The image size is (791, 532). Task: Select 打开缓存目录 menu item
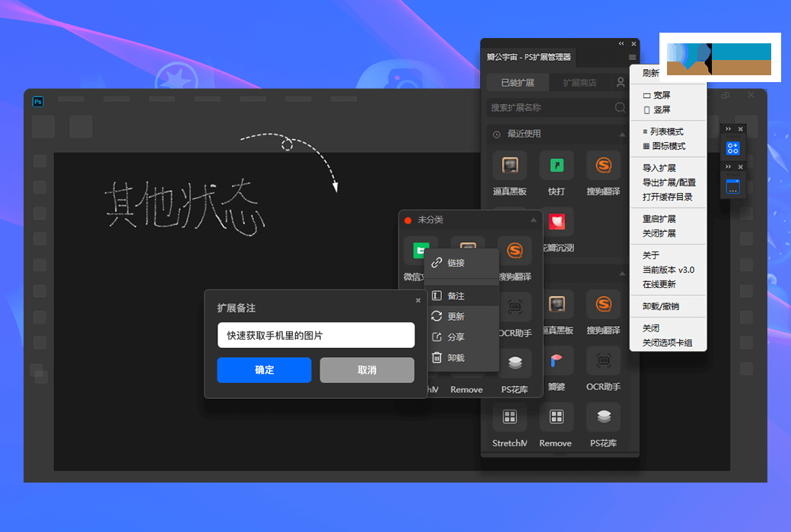tap(668, 197)
